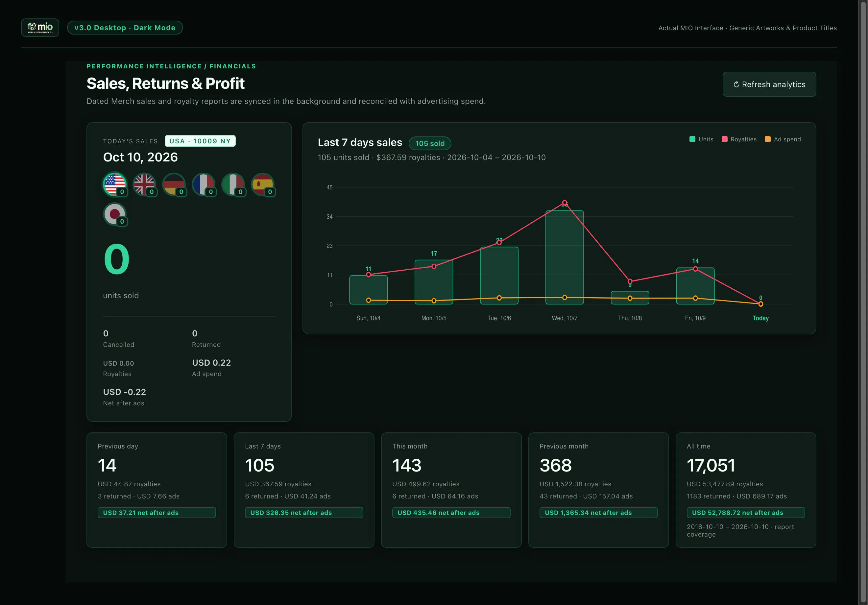
Task: Click the Oct 10, 2026 date heading
Action: click(140, 157)
